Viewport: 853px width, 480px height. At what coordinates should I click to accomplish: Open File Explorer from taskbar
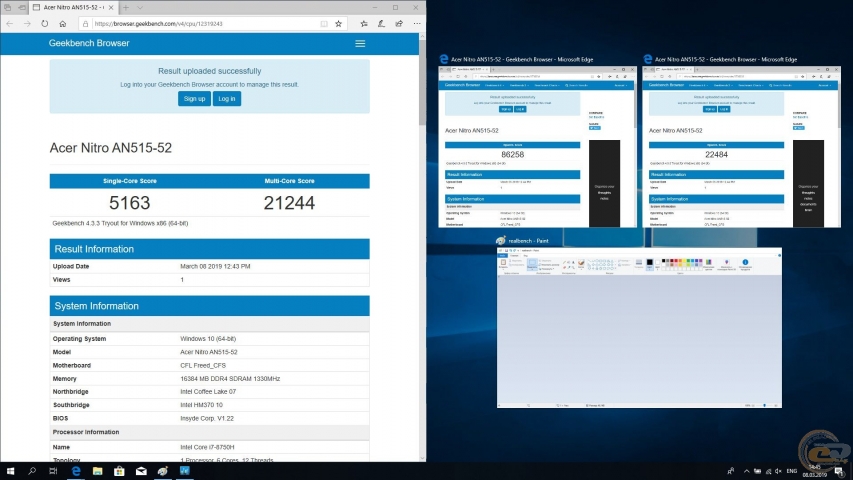pyautogui.click(x=97, y=471)
